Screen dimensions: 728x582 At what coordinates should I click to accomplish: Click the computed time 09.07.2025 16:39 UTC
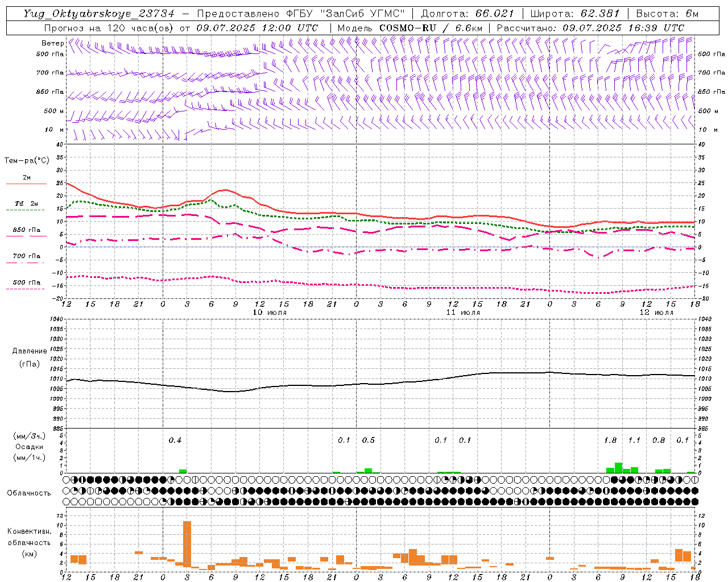coord(623,28)
